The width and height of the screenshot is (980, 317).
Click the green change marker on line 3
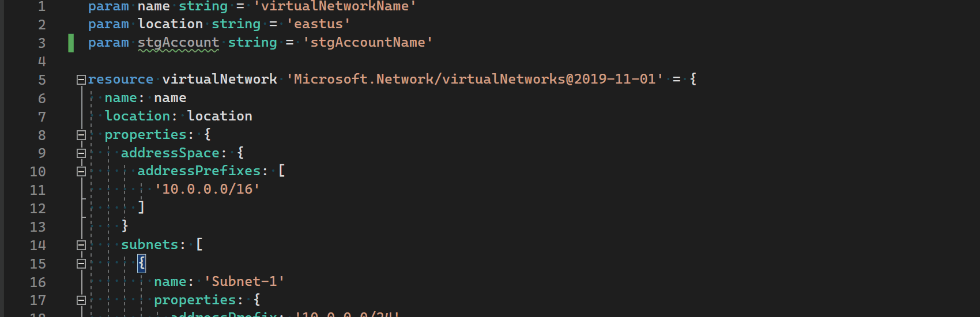click(71, 43)
